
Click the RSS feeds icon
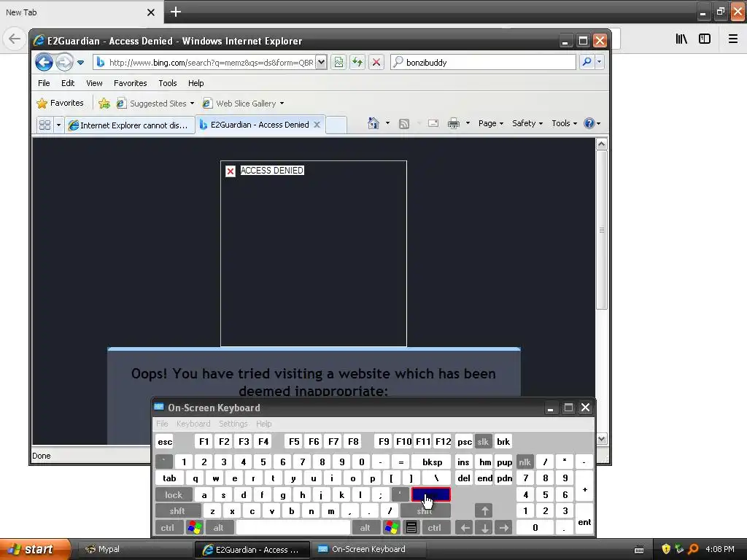pos(404,124)
